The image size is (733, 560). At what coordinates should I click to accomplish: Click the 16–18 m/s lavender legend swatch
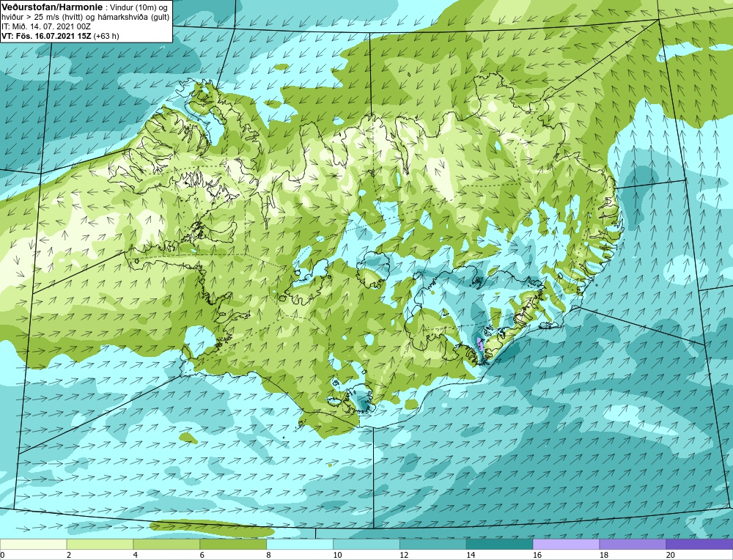(566, 544)
